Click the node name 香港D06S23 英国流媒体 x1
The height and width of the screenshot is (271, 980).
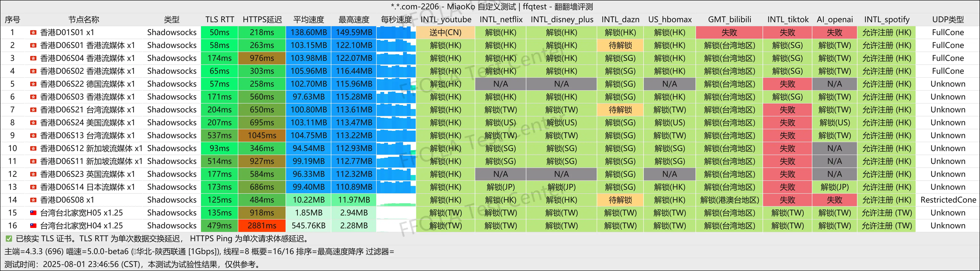pos(87,174)
